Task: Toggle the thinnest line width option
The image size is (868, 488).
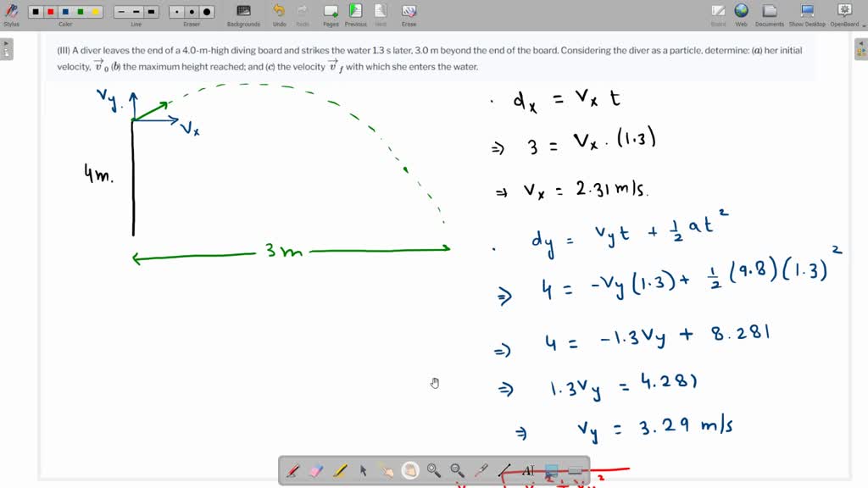Action: [121, 12]
